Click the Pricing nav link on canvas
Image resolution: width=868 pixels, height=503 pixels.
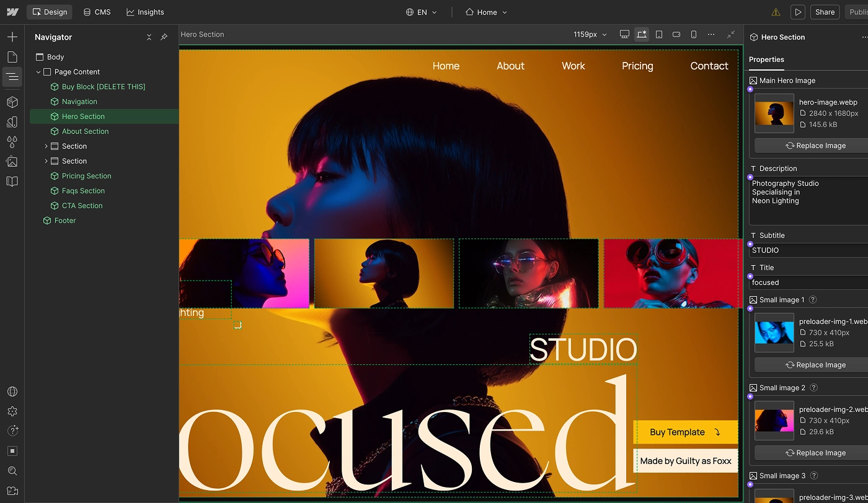point(637,66)
